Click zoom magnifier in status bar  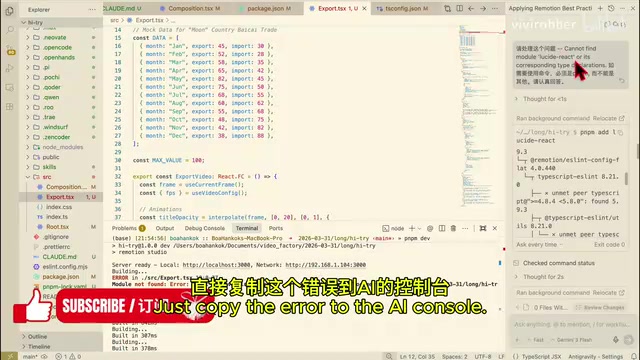pyautogui.click(x=389, y=356)
